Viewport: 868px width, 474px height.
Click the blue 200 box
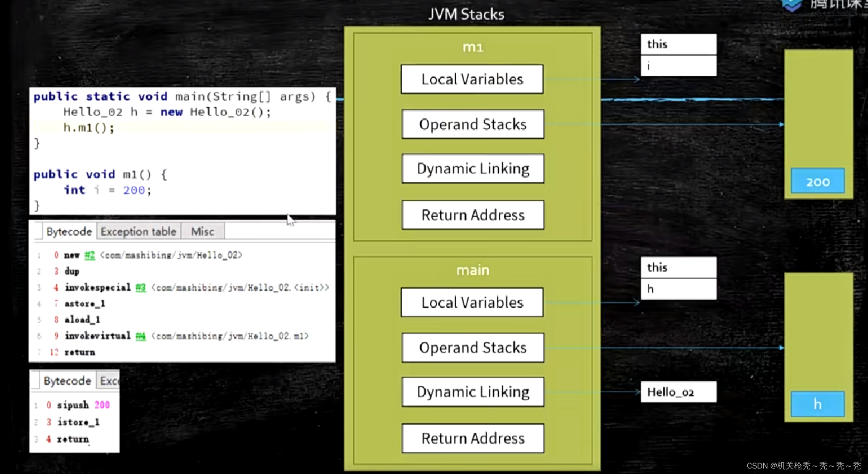(x=817, y=181)
